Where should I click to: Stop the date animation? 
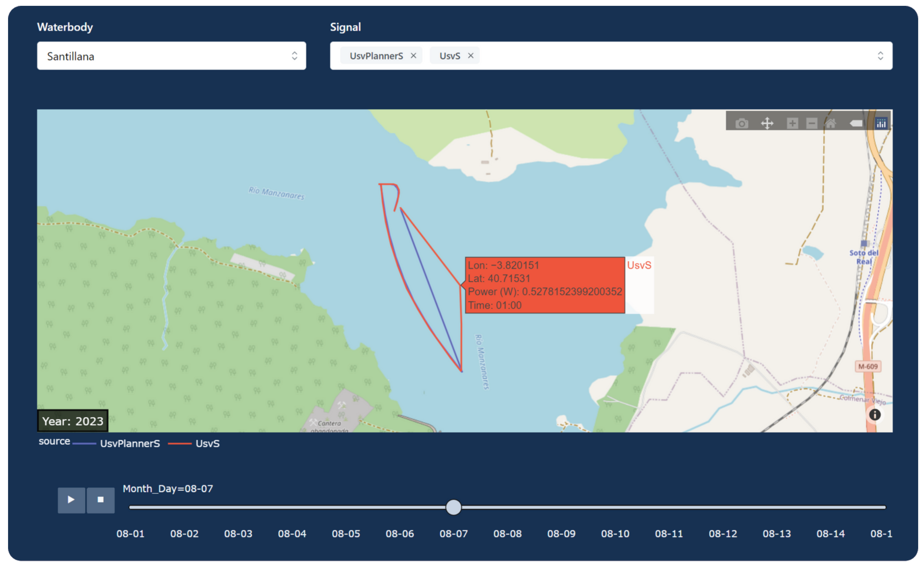point(101,500)
